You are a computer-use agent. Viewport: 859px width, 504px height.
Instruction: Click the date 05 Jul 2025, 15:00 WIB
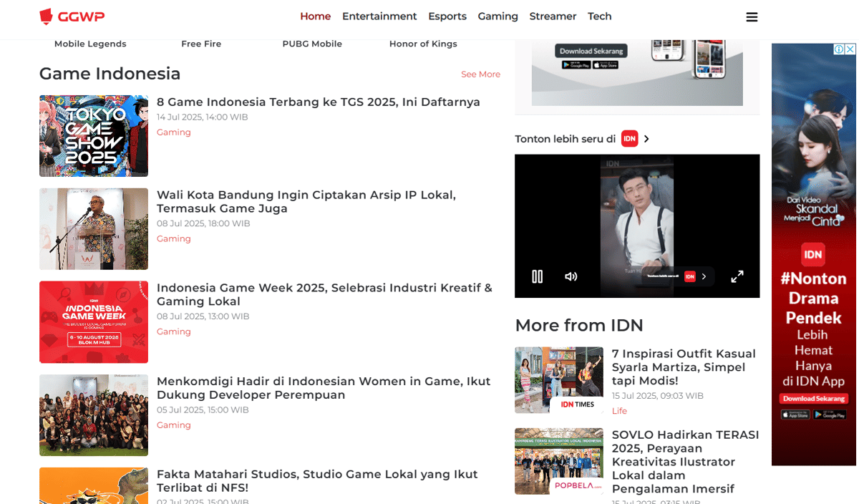pyautogui.click(x=203, y=411)
